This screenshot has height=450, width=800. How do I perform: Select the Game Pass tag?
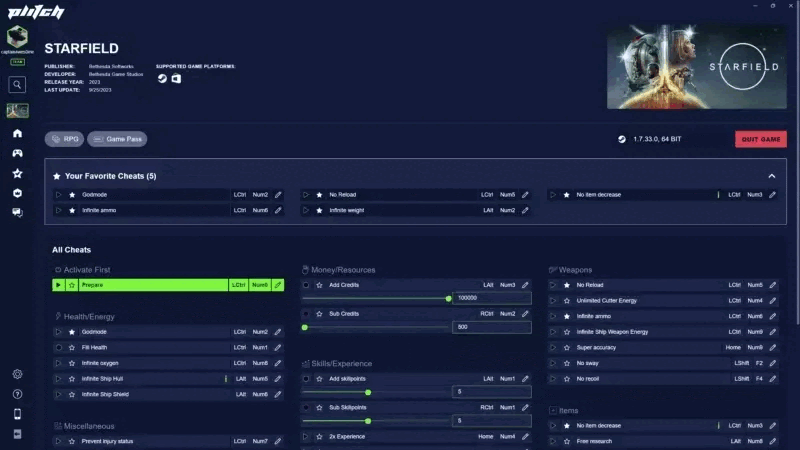[x=117, y=139]
